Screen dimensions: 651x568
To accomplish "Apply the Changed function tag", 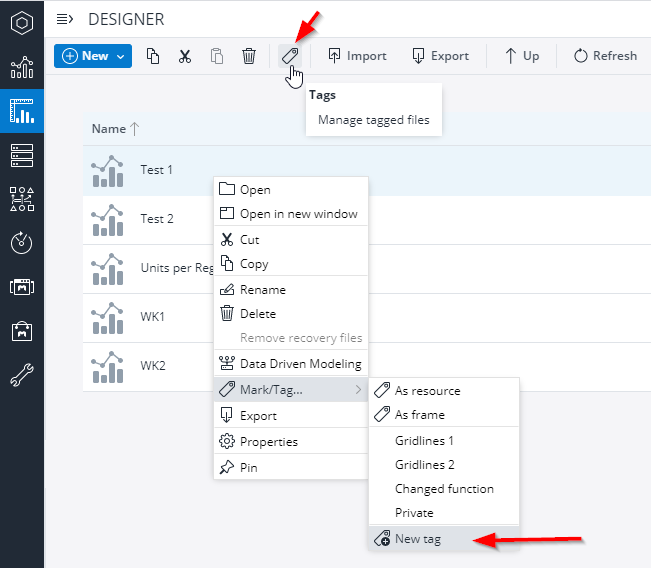I will coord(444,489).
